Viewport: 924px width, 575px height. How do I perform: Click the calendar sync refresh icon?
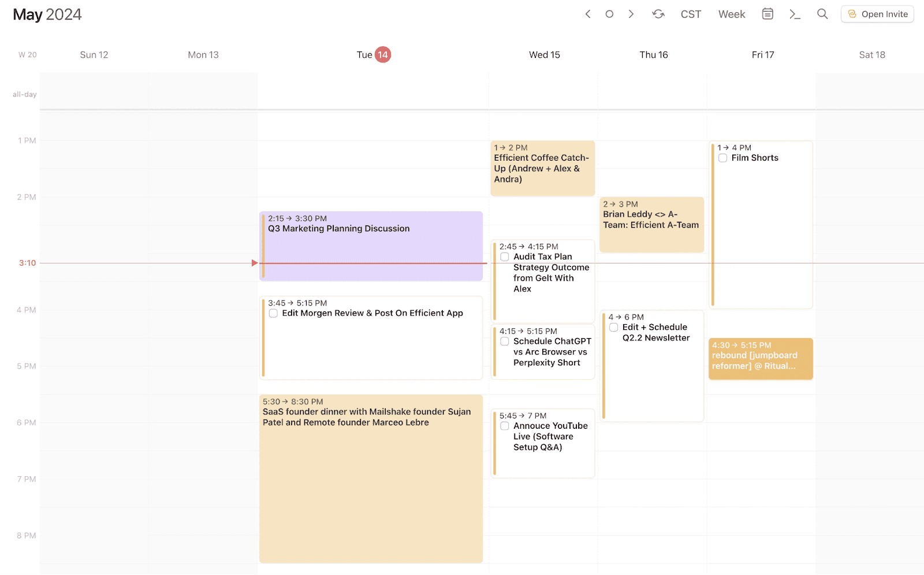point(658,14)
